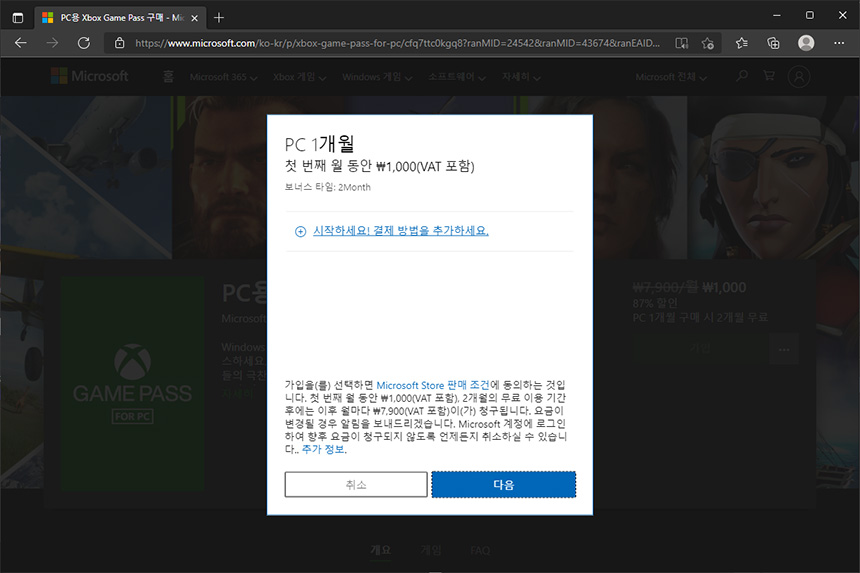Open the tab actions menu icon

coord(18,18)
